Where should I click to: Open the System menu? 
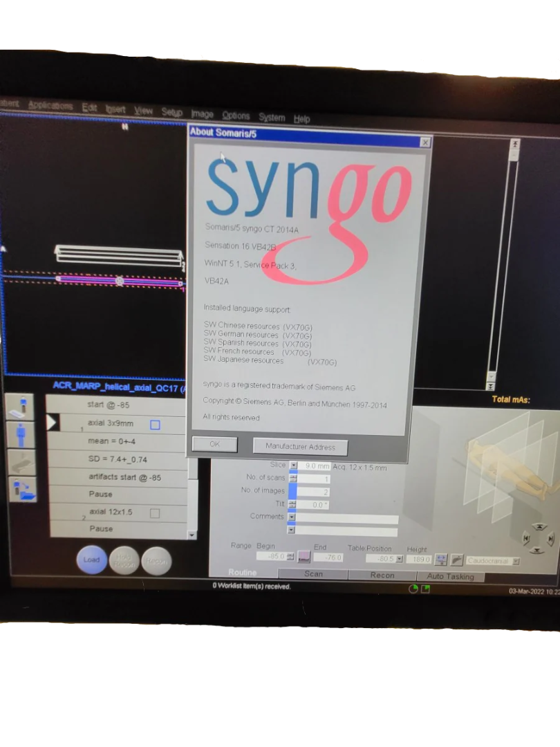click(x=272, y=117)
